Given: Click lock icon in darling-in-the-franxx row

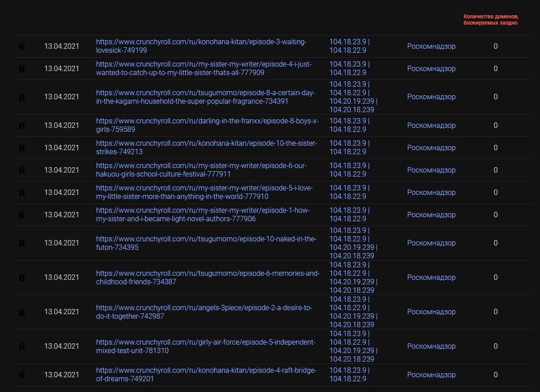Looking at the screenshot, I should (x=22, y=126).
